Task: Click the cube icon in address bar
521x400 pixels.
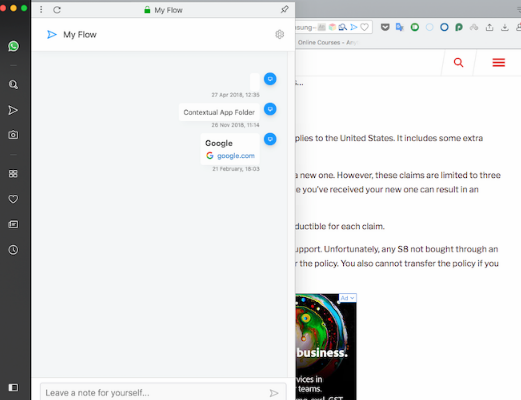Action: click(x=332, y=27)
